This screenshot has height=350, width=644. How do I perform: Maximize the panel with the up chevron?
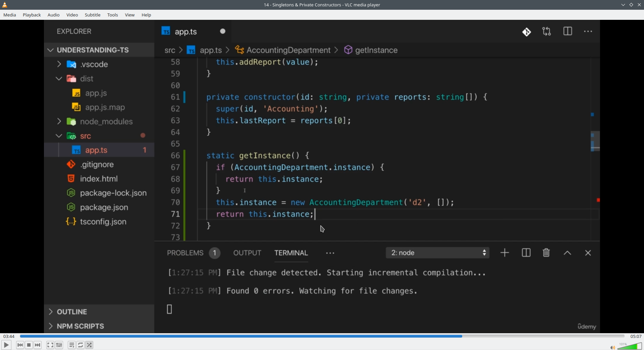(568, 253)
